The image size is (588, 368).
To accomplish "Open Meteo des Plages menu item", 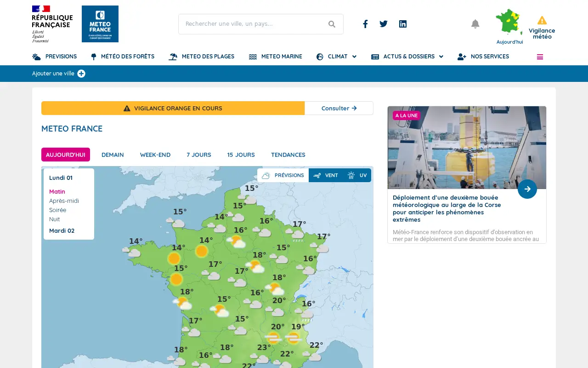I will [202, 57].
